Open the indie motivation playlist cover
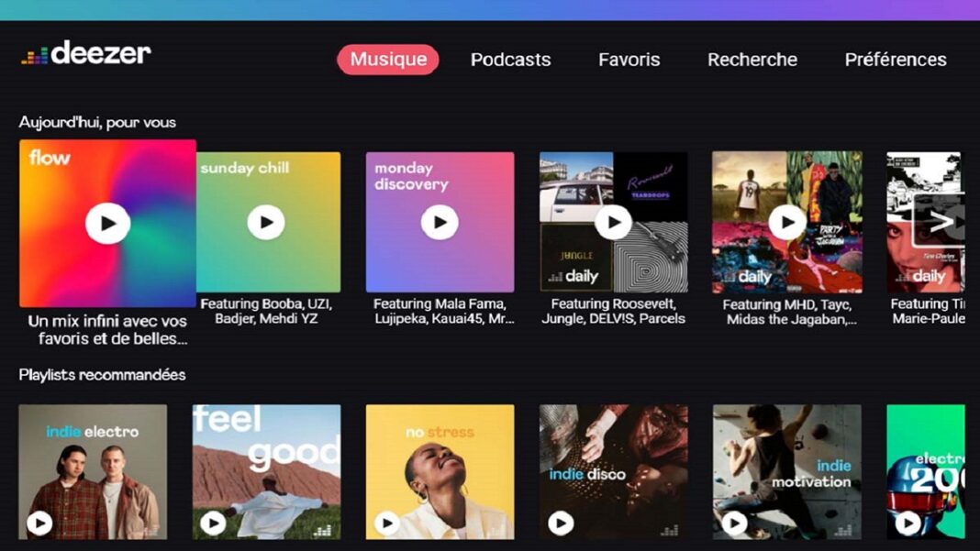The height and width of the screenshot is (551, 980). point(787,471)
